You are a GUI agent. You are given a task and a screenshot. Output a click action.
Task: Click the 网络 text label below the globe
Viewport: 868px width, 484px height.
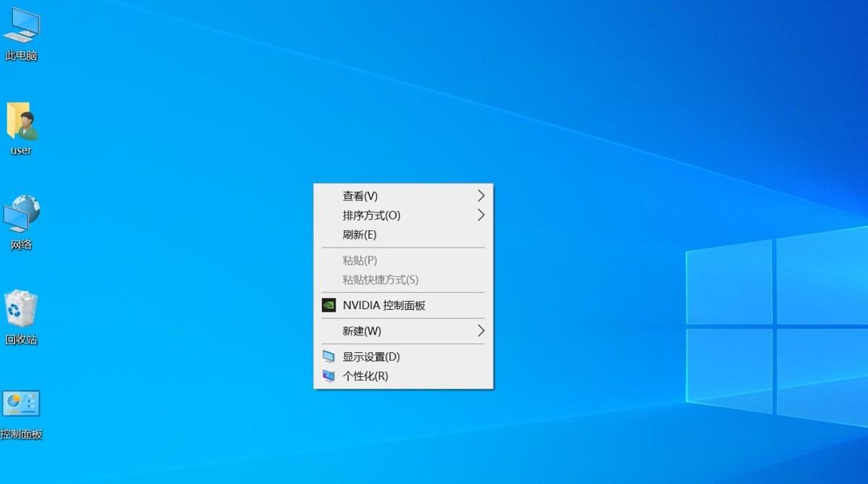pyautogui.click(x=21, y=245)
